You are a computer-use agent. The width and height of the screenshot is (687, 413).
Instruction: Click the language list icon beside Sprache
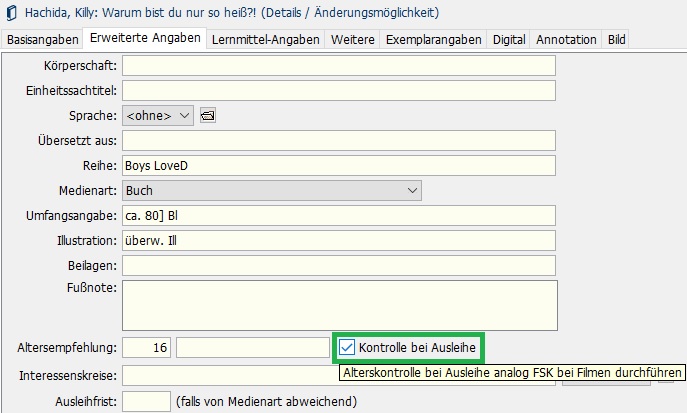[x=207, y=116]
